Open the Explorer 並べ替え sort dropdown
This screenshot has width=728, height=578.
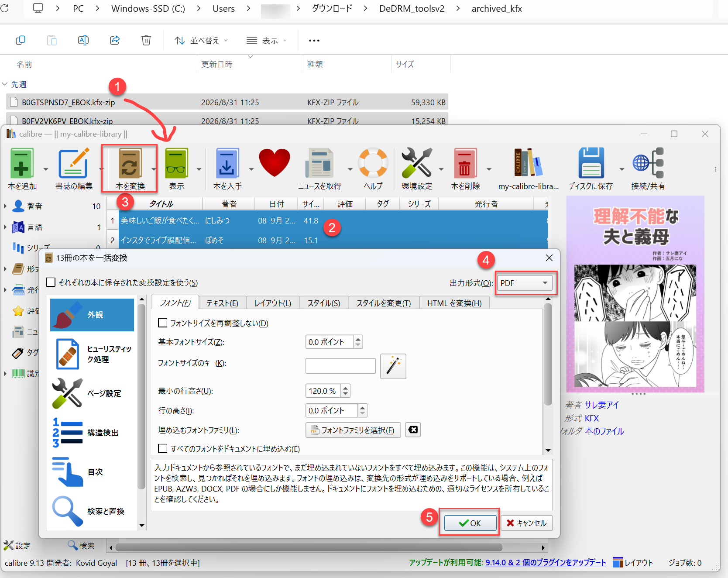pos(201,41)
